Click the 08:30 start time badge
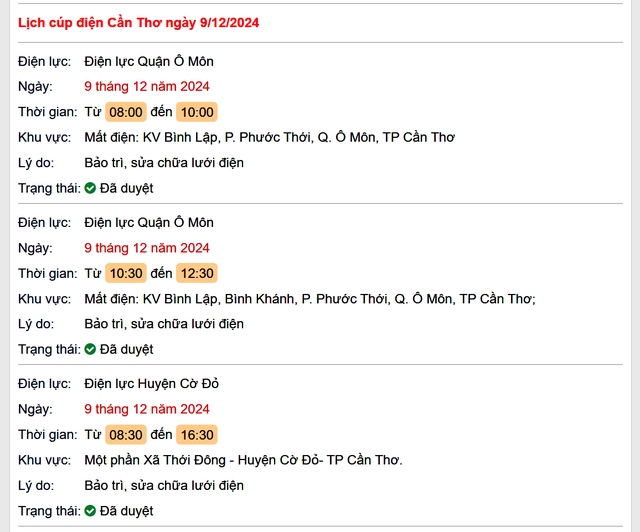This screenshot has width=640, height=532. [126, 434]
